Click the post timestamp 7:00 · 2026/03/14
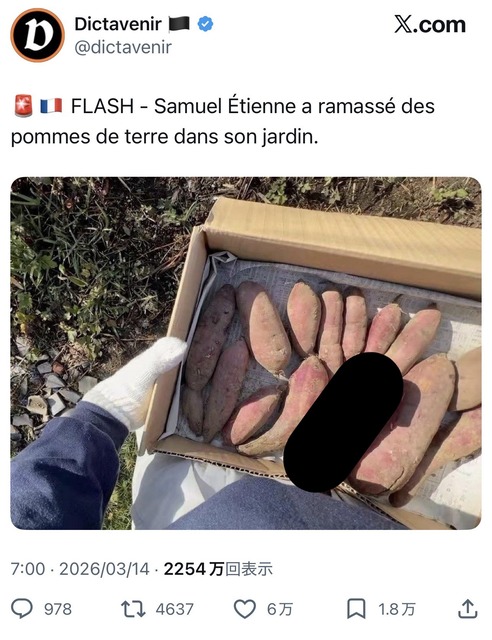 coord(80,569)
